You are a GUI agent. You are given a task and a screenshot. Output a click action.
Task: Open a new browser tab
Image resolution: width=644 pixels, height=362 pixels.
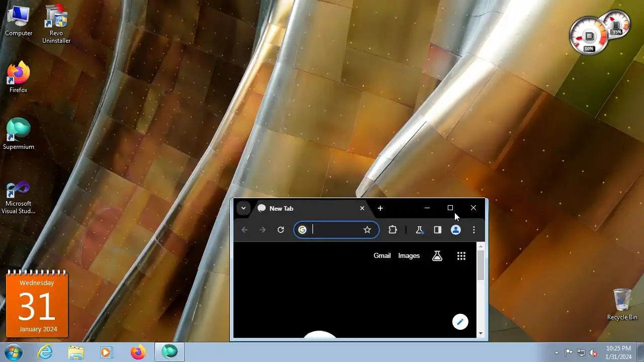tap(380, 208)
